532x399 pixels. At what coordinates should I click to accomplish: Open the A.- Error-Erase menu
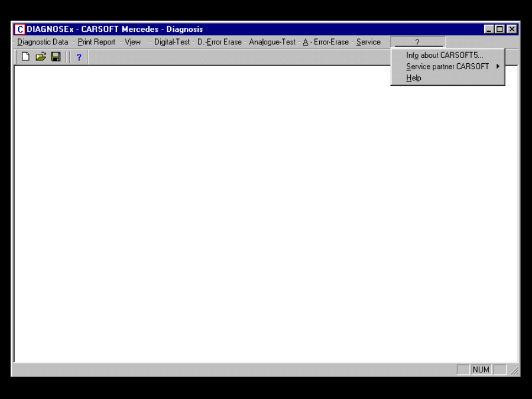click(x=326, y=42)
